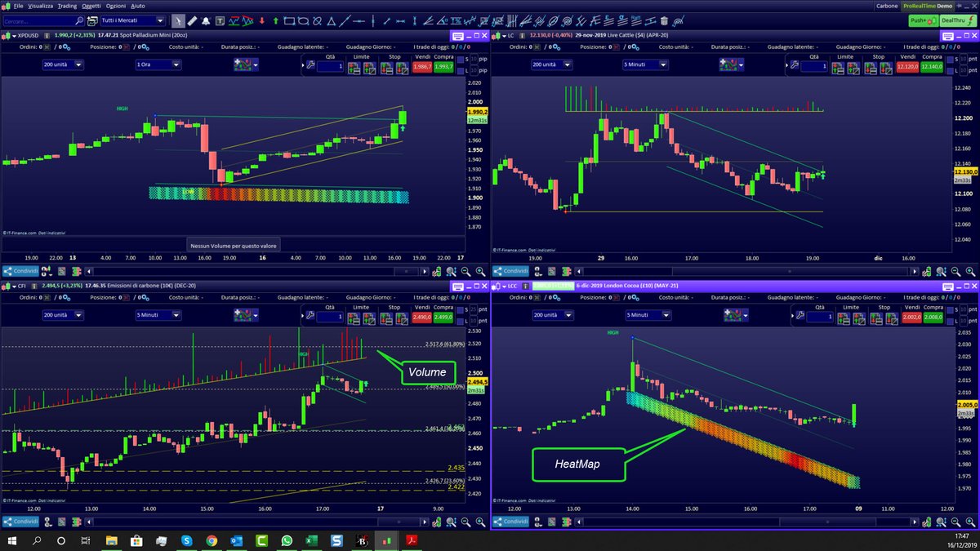This screenshot has height=551, width=980.
Task: Select the triangle drawing tool
Action: [x=331, y=20]
